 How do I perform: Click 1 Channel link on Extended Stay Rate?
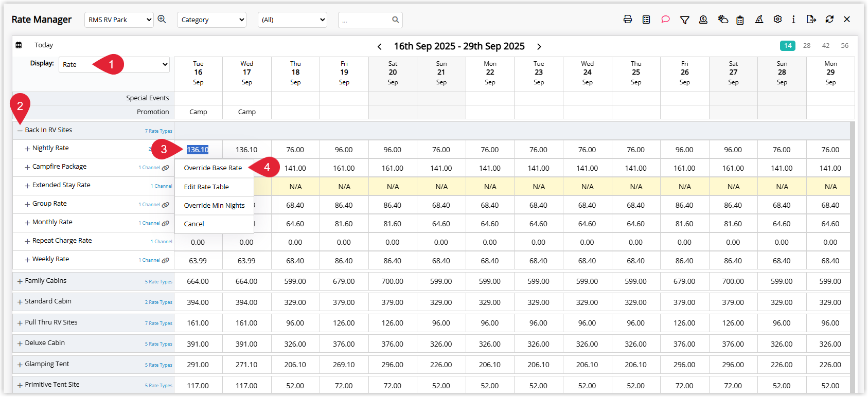[161, 186]
